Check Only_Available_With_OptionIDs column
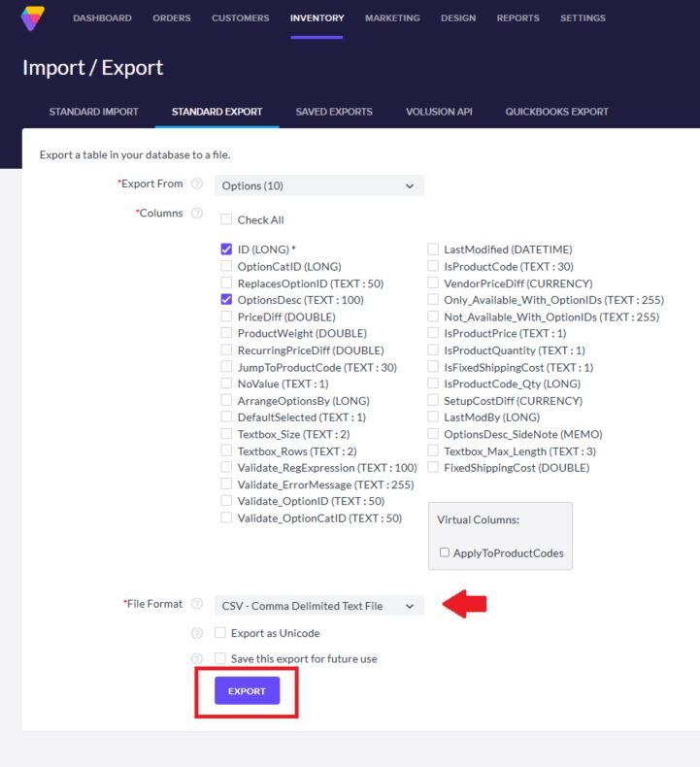700x767 pixels. click(x=433, y=299)
